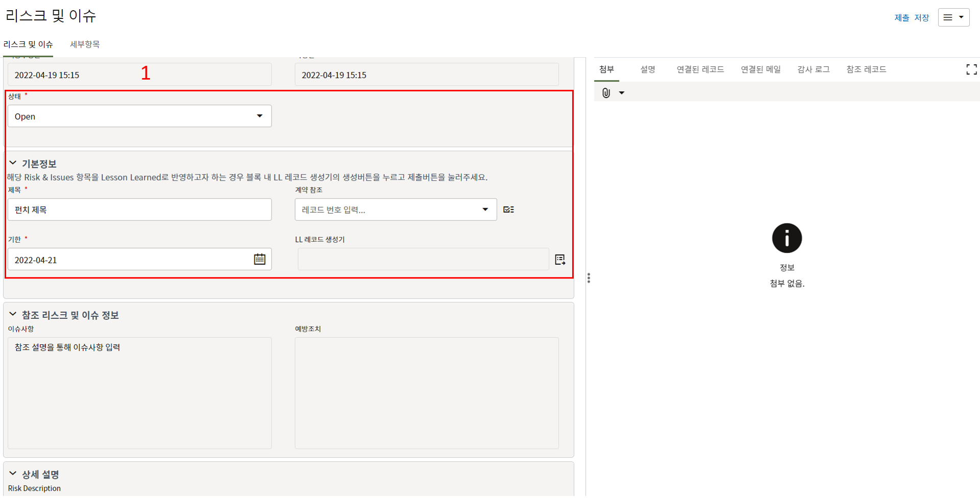The image size is (980, 500).
Task: Collapse the 참조 리스크 및 이슈 정보 section
Action: [13, 315]
